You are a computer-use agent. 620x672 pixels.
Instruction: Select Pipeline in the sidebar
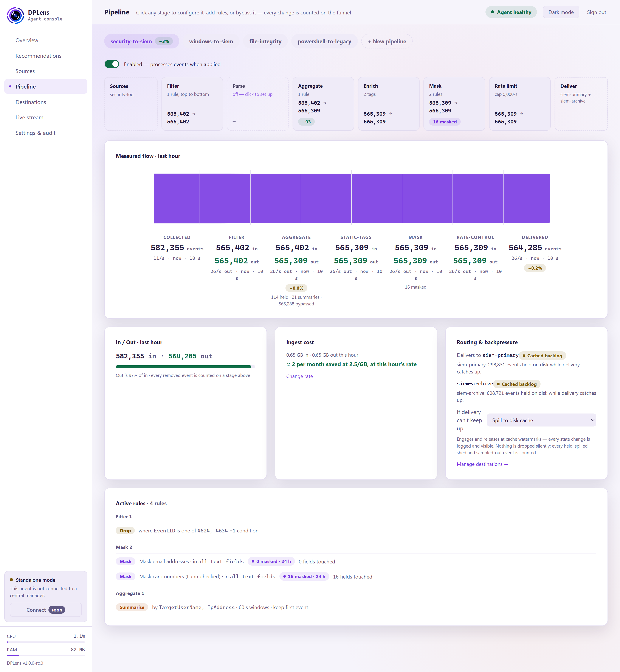pyautogui.click(x=46, y=87)
